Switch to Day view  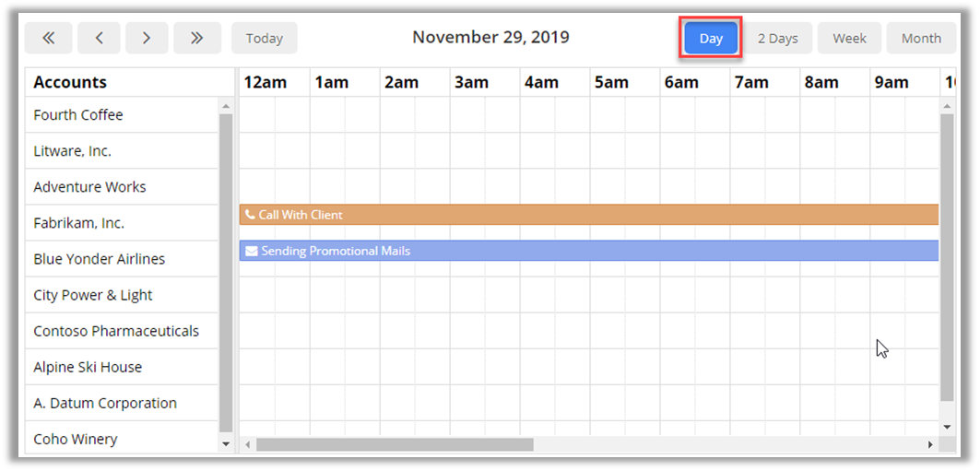(711, 39)
